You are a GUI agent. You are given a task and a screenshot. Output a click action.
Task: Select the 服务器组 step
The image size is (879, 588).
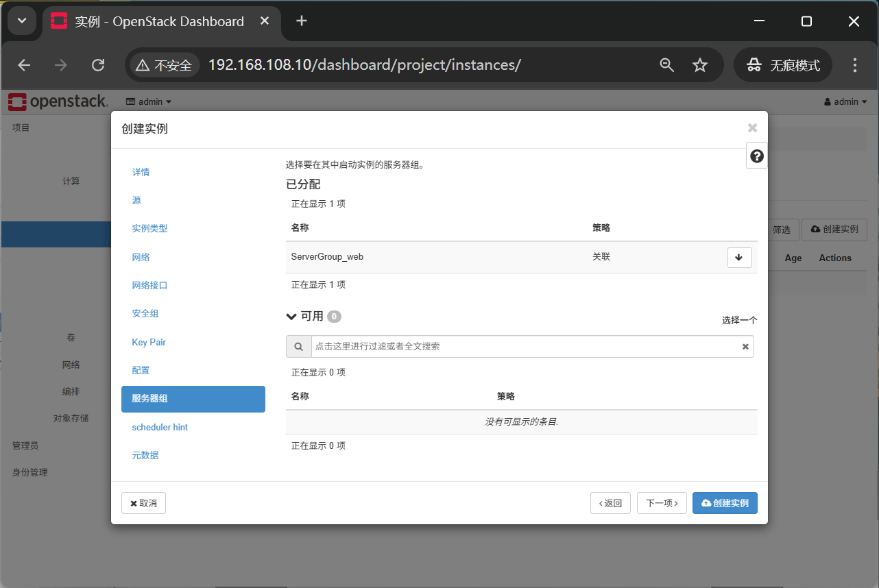[x=193, y=399]
